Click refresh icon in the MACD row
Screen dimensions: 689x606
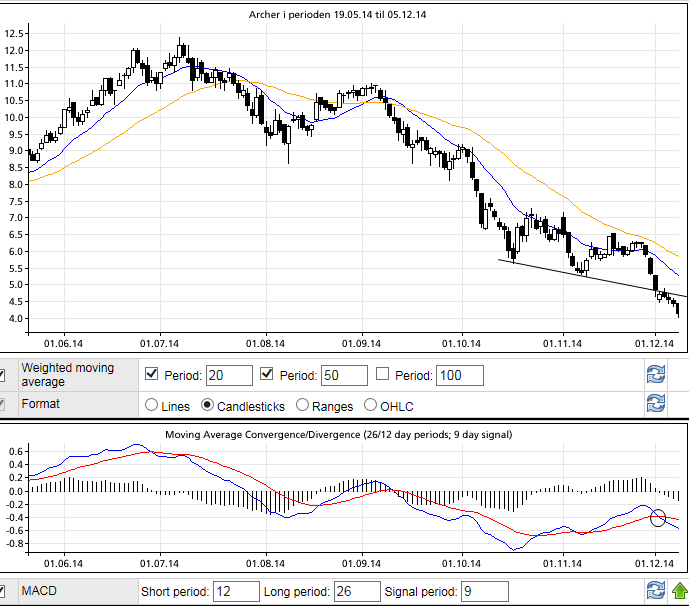click(655, 591)
